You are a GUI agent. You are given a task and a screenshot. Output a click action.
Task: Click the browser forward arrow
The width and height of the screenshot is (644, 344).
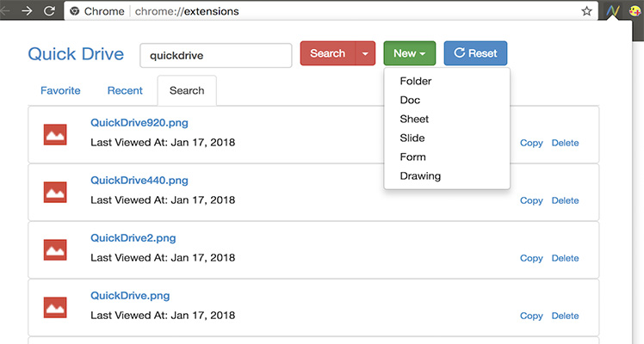pyautogui.click(x=27, y=10)
